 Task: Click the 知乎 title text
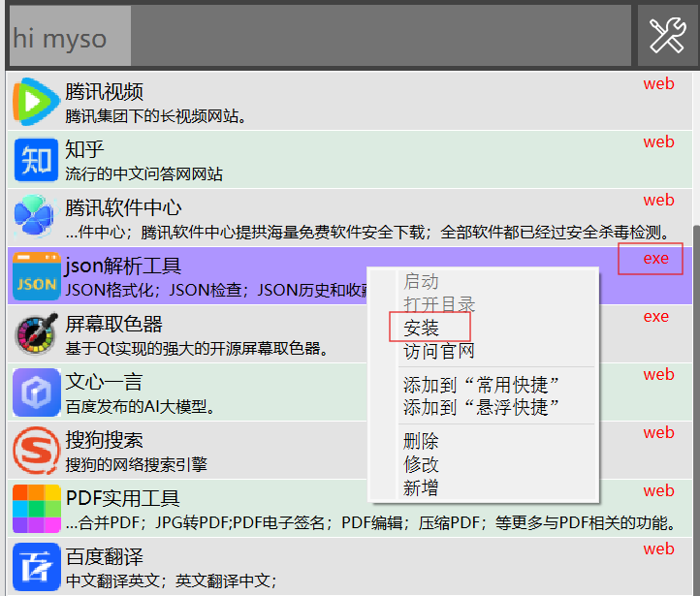coord(84,150)
